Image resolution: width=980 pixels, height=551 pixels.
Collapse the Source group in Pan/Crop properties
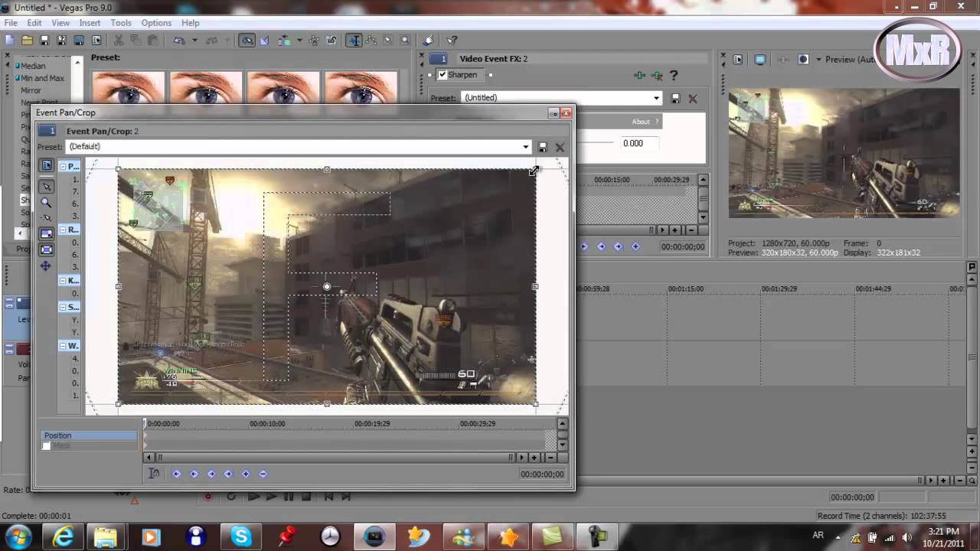pos(63,306)
